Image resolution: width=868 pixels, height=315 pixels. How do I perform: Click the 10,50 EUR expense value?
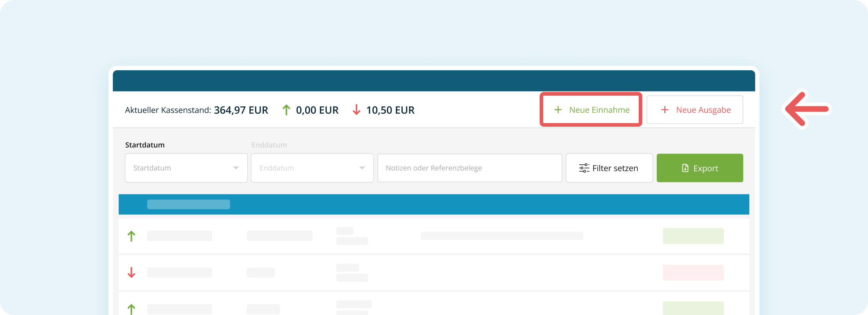tap(390, 110)
